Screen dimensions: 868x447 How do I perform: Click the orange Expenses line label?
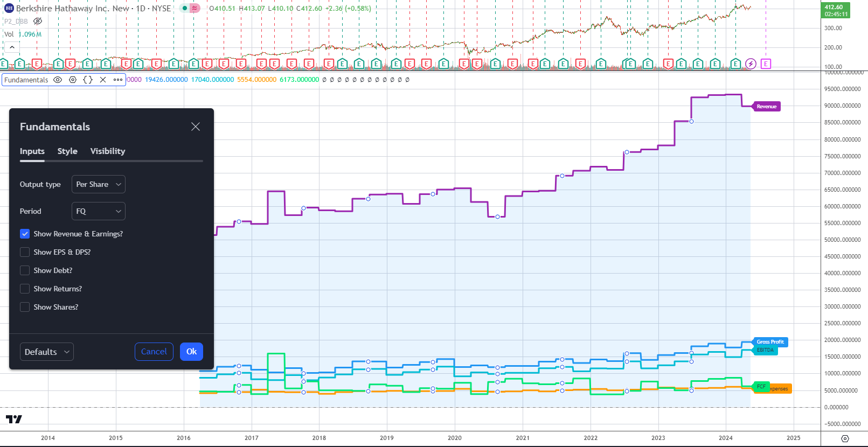[x=779, y=389]
